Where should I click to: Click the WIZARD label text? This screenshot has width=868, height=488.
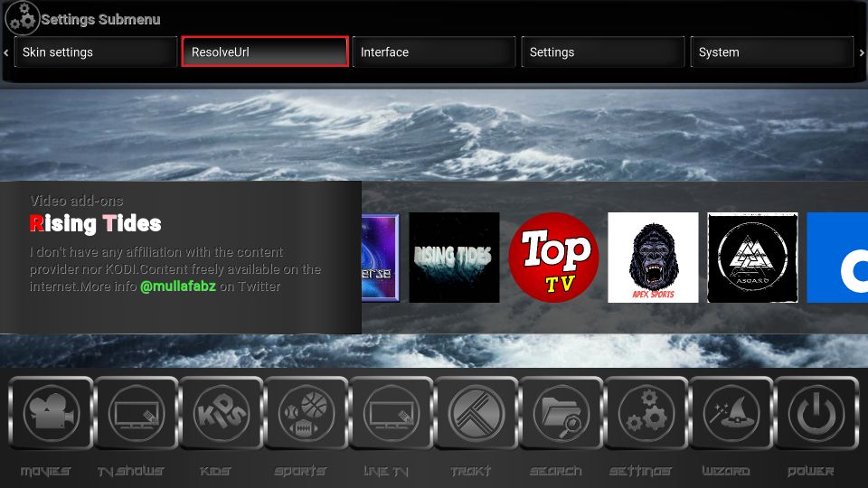click(726, 471)
